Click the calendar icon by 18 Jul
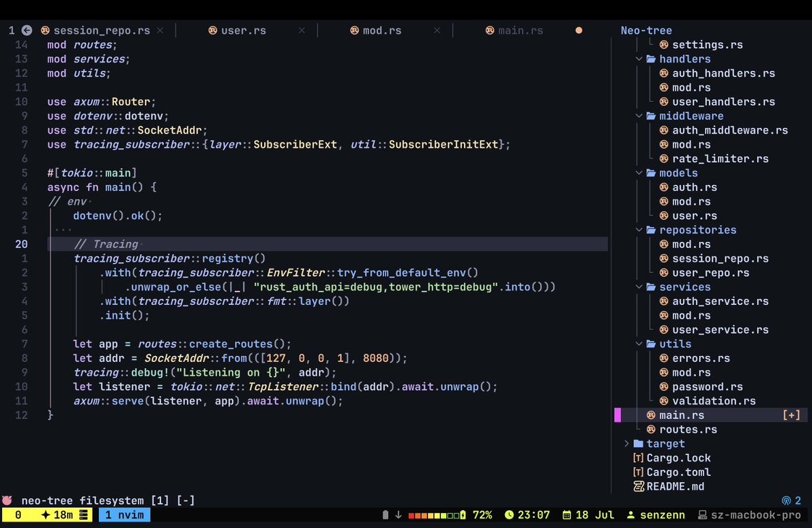This screenshot has height=528, width=812. click(567, 515)
